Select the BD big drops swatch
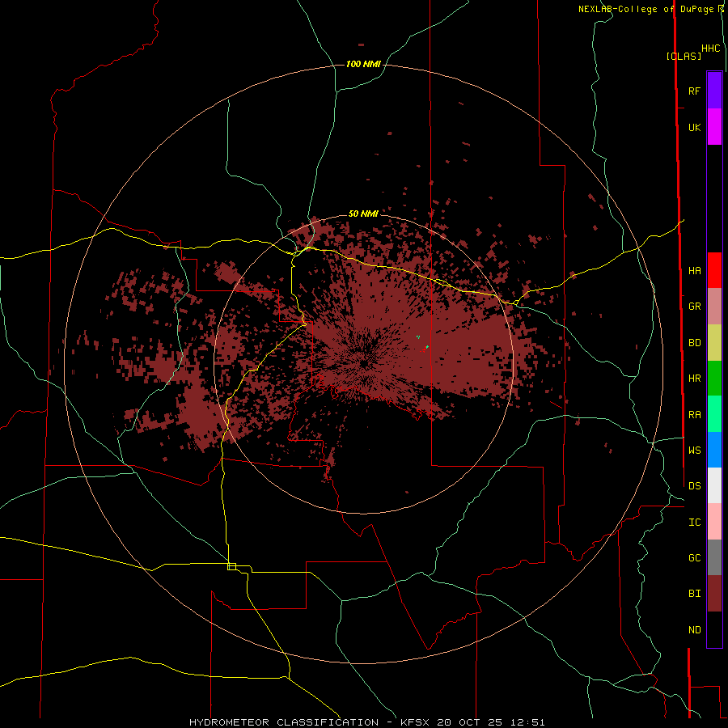 [x=714, y=343]
